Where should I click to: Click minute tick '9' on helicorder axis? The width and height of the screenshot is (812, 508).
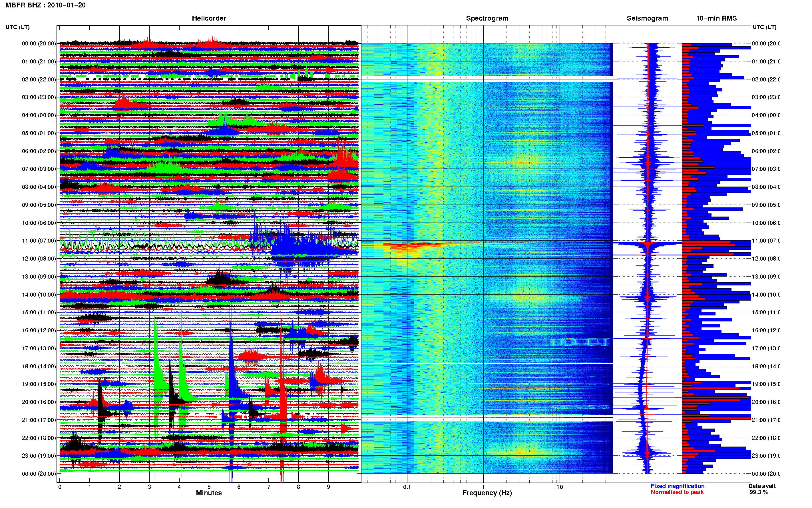tap(328, 487)
